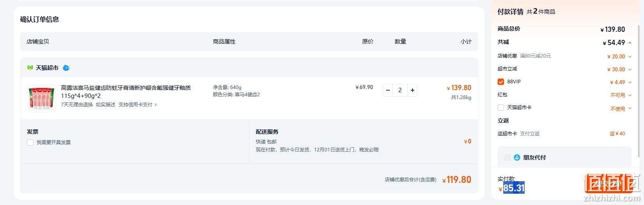Click the 天猫超市 store name
644x205 pixels.
click(x=47, y=68)
